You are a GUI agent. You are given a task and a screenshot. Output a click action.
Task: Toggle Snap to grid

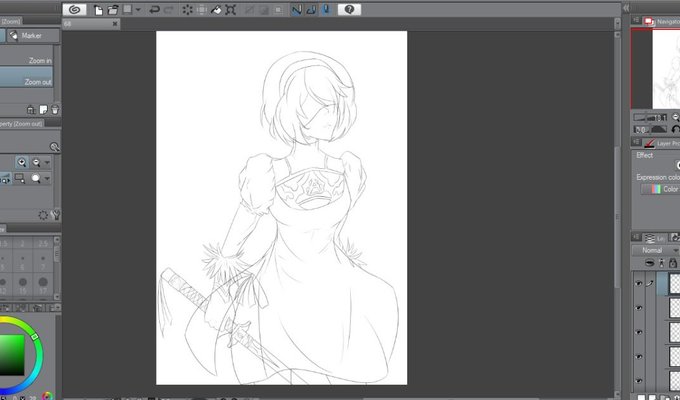pos(326,10)
